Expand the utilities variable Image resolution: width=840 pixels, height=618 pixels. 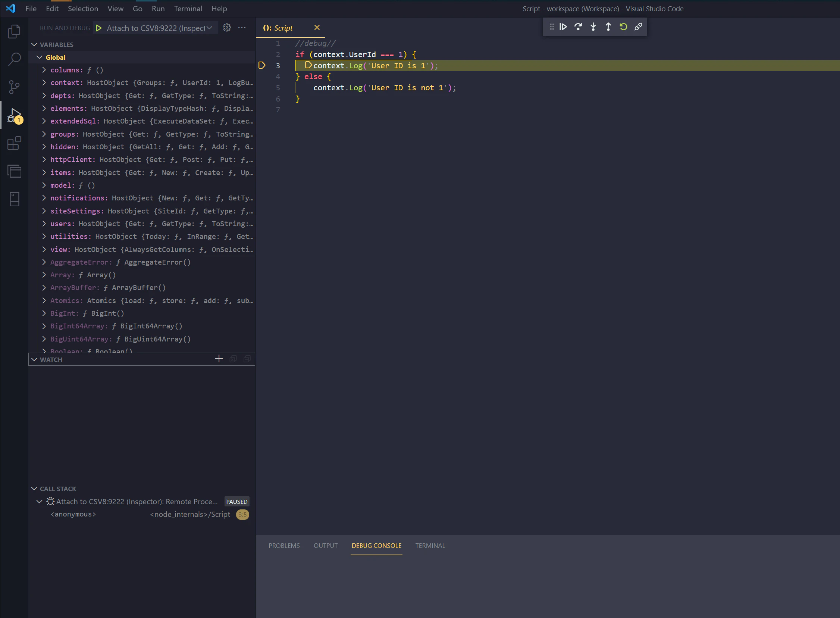44,237
